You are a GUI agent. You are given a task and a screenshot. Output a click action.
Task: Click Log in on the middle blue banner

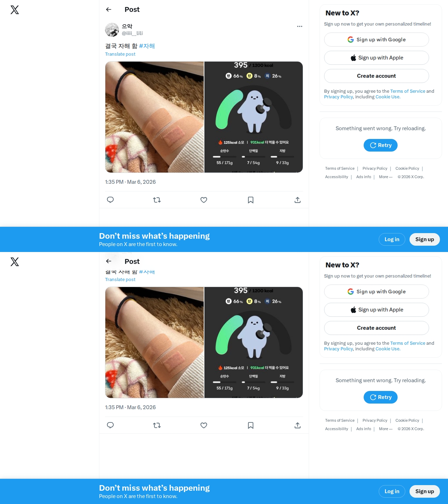[x=392, y=239]
